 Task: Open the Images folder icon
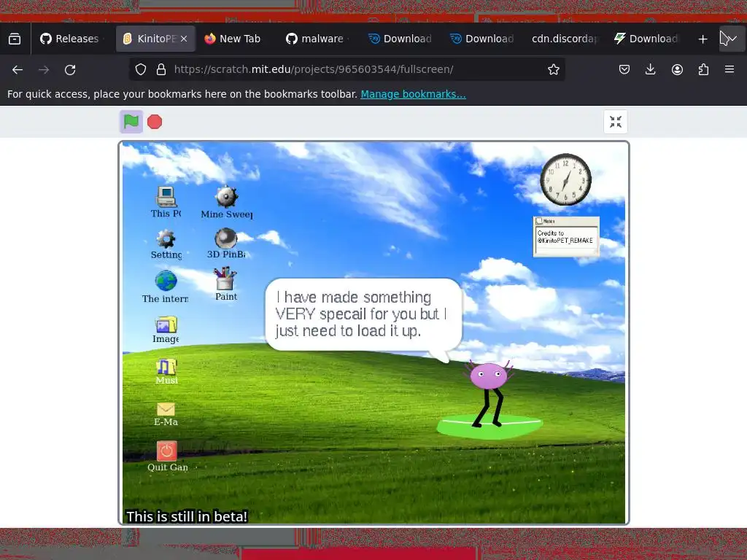[x=166, y=330]
